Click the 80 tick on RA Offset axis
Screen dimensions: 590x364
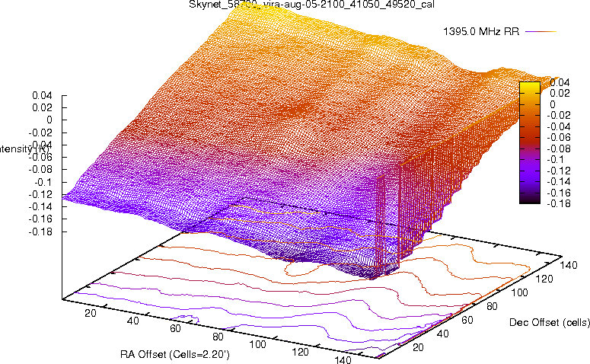(218, 337)
